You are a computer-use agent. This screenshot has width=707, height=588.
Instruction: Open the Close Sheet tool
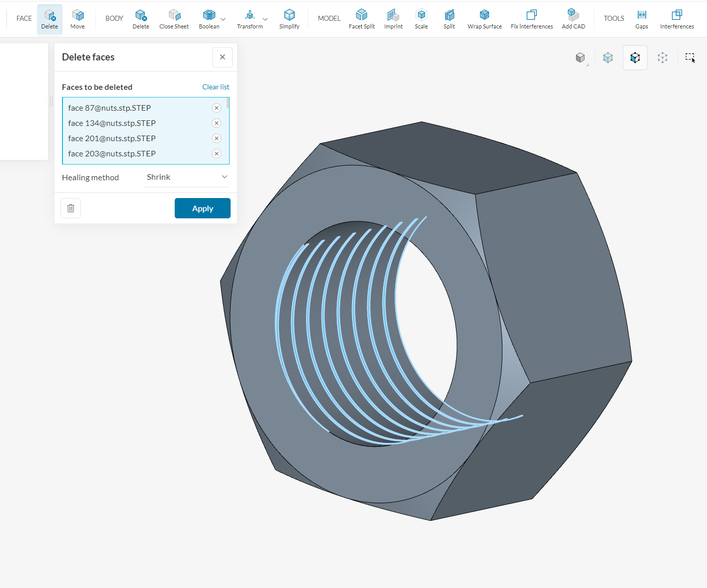point(174,19)
